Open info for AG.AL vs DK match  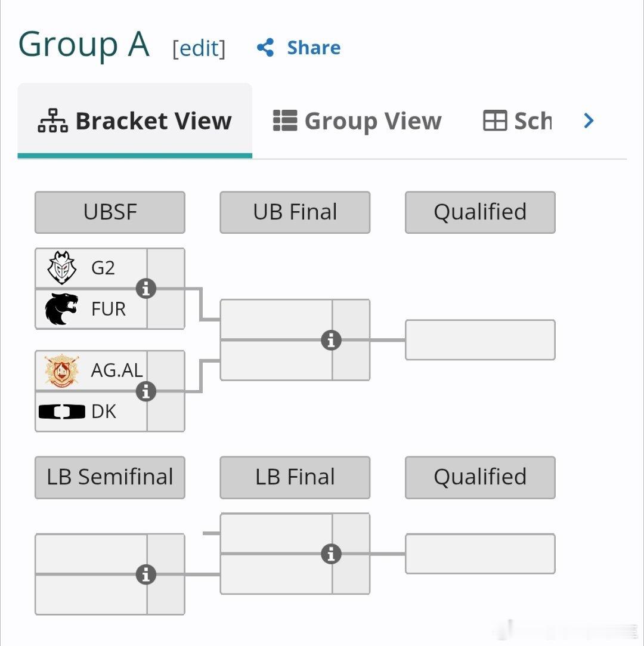(146, 391)
